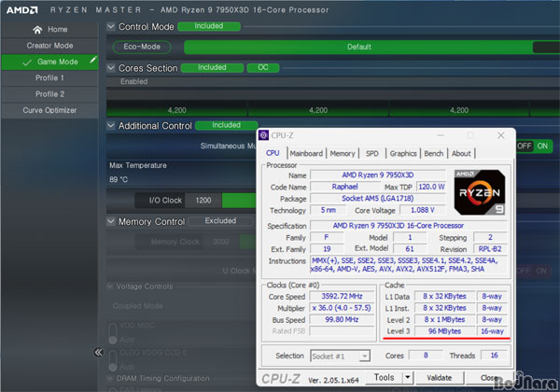
Task: Switch to SPD tab in CPU-Z
Action: (371, 153)
